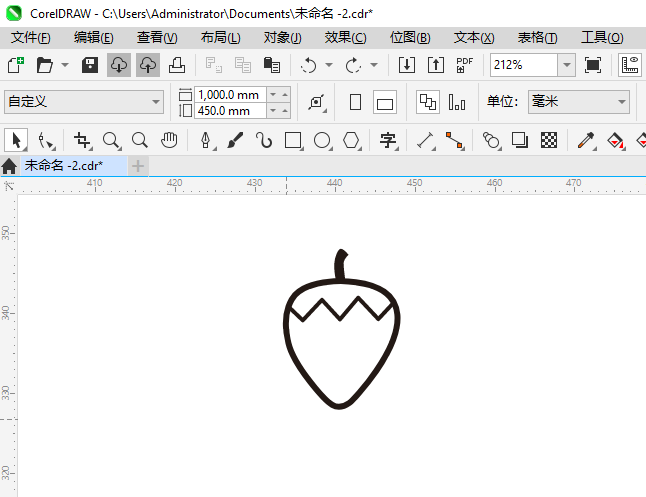Screen dimensions: 646x497
Task: Redo the last action
Action: click(x=353, y=65)
